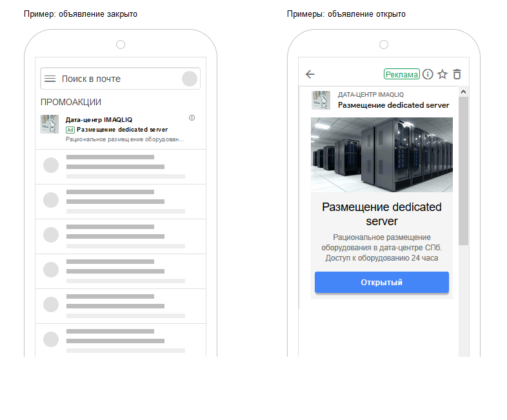This screenshot has height=420, width=507.
Task: Open the Дата-центр IMAQLIQ ad in inbox
Action: 121,129
